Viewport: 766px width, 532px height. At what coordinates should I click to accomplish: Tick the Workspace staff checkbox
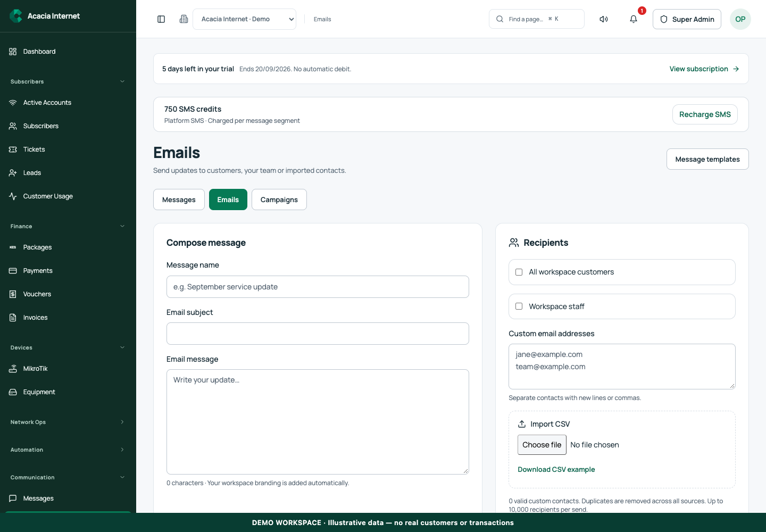click(x=519, y=306)
